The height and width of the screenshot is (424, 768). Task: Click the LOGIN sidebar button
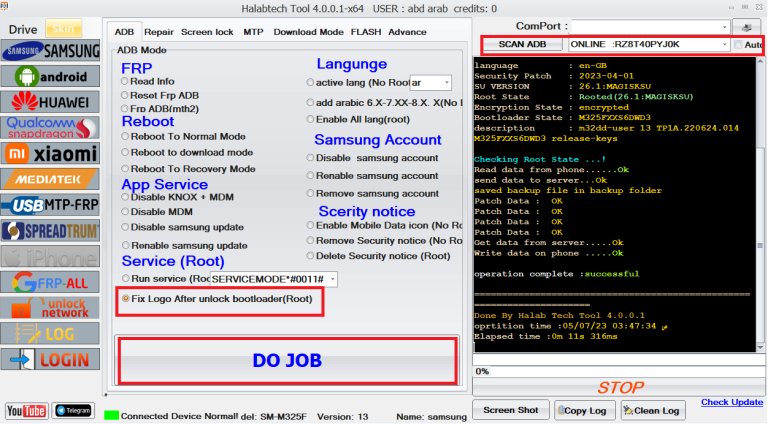coord(50,360)
